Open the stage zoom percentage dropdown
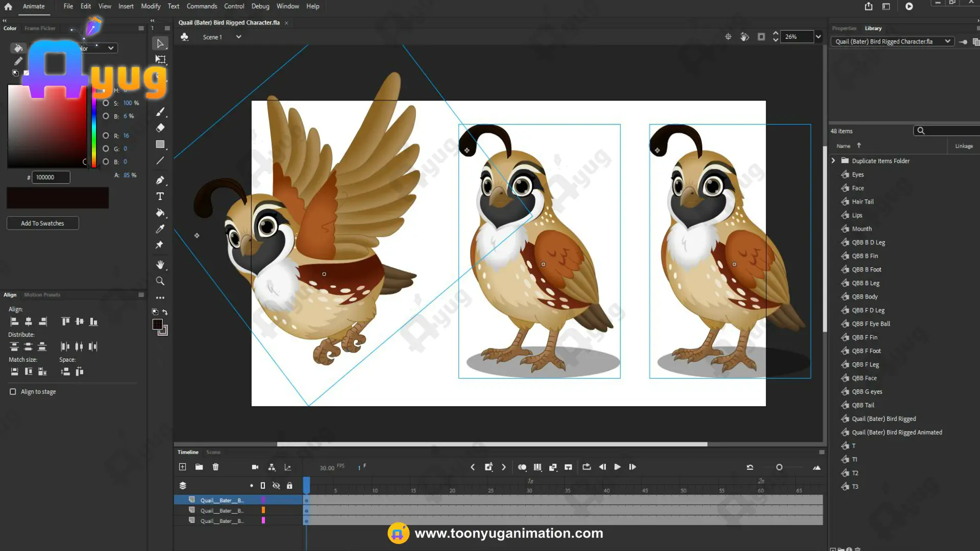Screen dimensions: 980x551 (x=818, y=37)
